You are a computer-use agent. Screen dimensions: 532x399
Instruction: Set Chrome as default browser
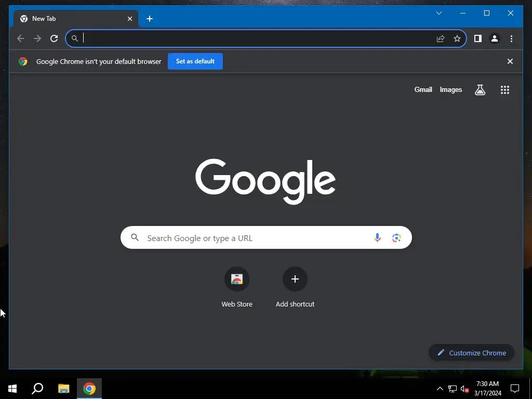[x=195, y=61]
